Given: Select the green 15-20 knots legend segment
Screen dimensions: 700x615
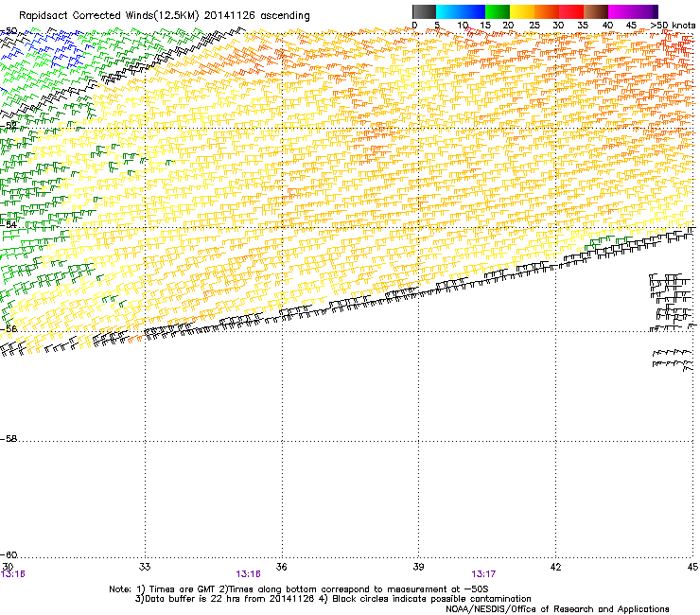Looking at the screenshot, I should pos(498,11).
